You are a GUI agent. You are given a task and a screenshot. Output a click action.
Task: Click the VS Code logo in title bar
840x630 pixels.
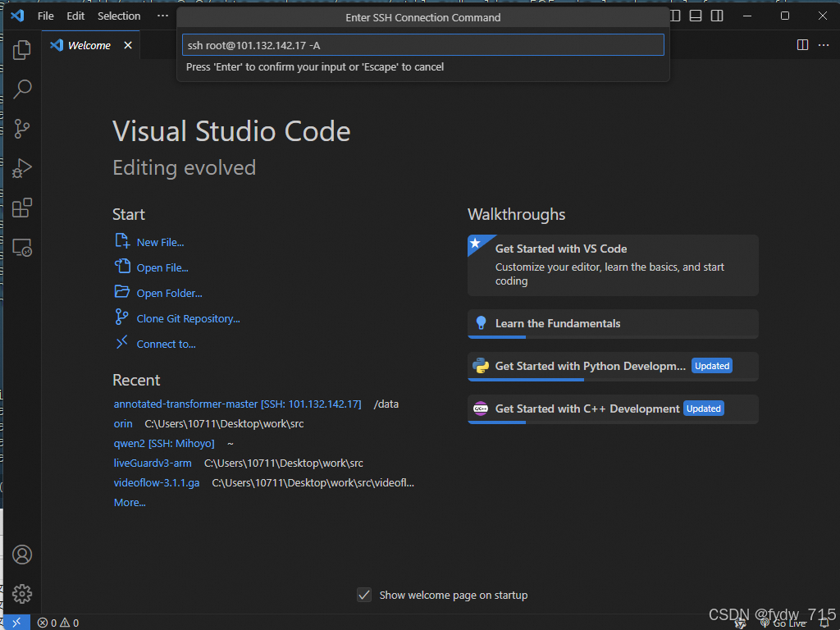click(x=18, y=16)
